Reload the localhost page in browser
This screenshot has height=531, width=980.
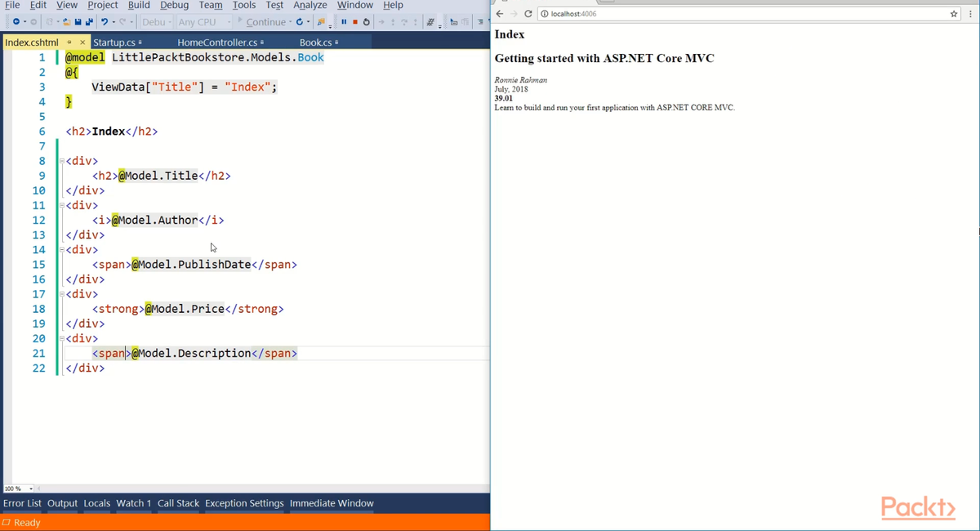[528, 14]
